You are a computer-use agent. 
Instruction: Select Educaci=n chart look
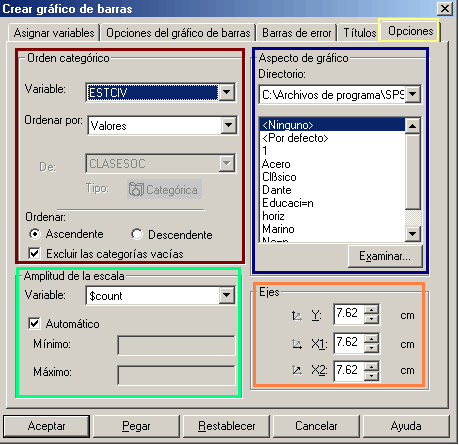click(x=332, y=203)
